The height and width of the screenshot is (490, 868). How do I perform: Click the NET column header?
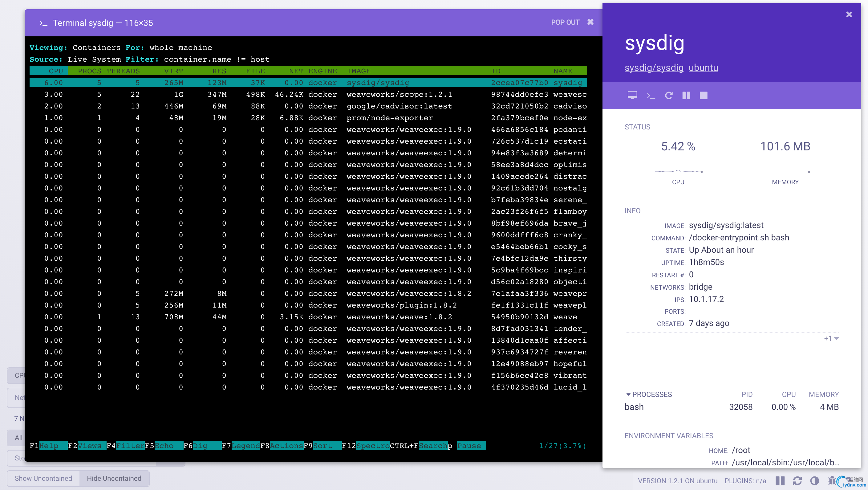(x=296, y=71)
